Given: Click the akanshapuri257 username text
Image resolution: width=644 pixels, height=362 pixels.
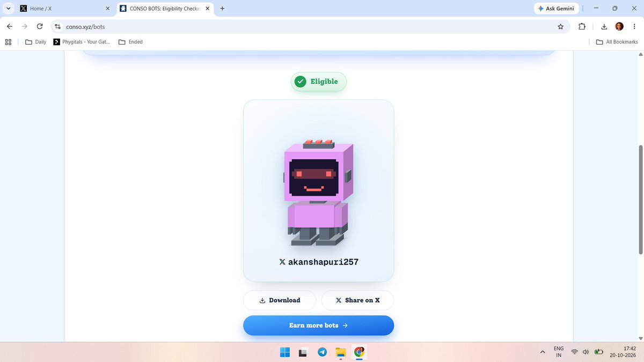Looking at the screenshot, I should click(x=323, y=262).
